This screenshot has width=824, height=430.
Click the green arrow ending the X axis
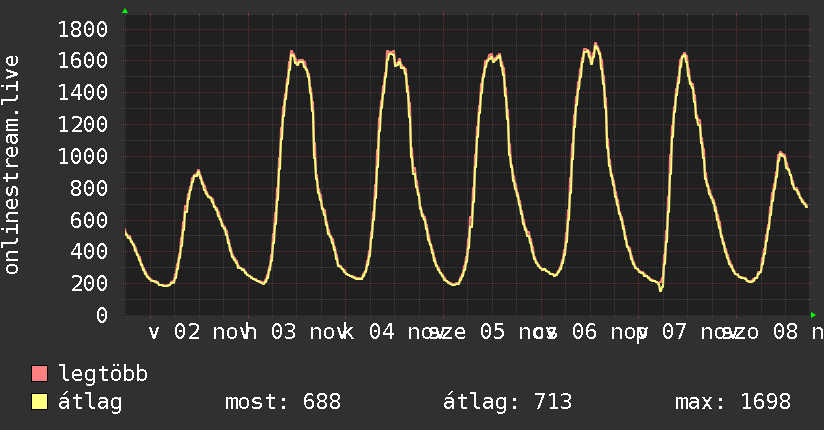coord(813,315)
